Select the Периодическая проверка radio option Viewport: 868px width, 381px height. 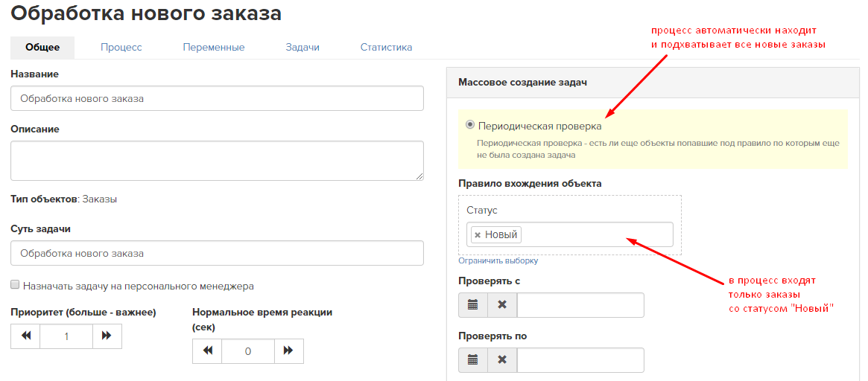[x=471, y=125]
